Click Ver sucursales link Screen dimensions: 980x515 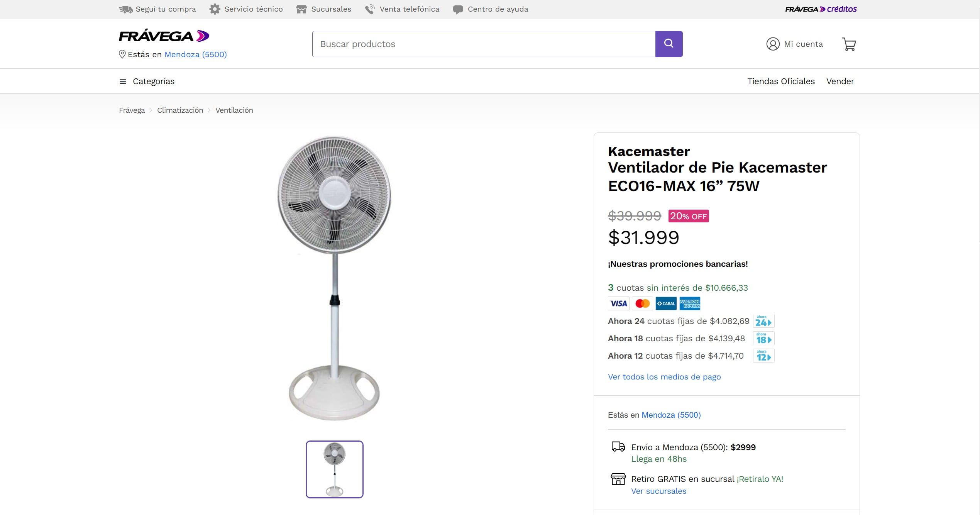(658, 491)
